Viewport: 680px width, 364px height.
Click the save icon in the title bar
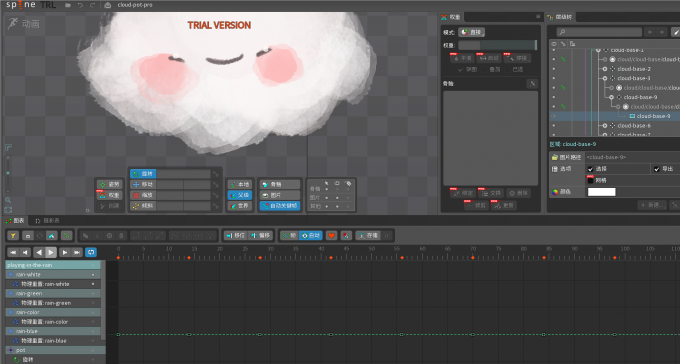click(108, 5)
